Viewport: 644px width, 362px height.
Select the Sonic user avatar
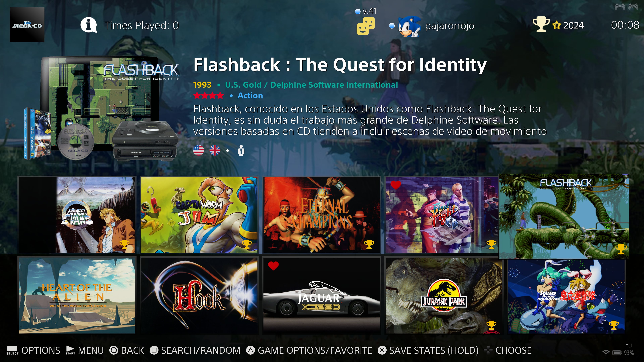pos(409,26)
